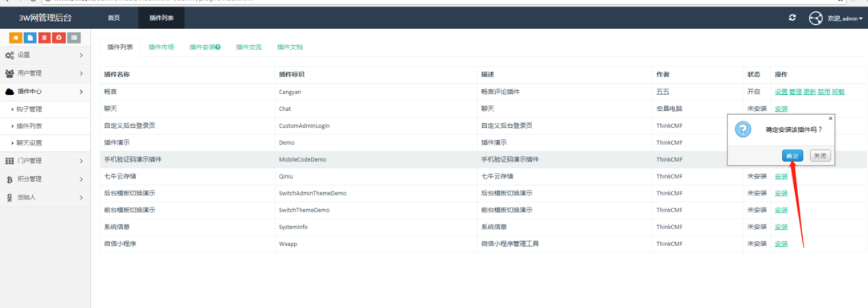Click 卸载 link for 畅言 plugin
The height and width of the screenshot is (308, 868).
click(838, 92)
